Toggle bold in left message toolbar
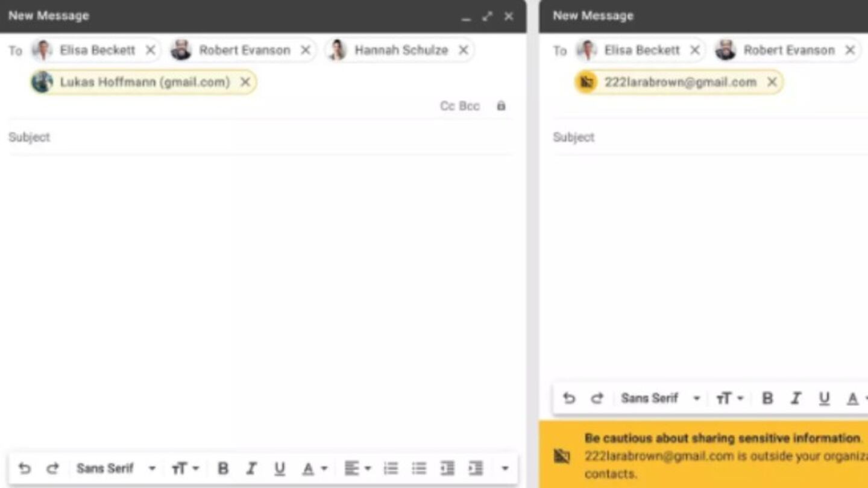868x488 pixels. [223, 468]
